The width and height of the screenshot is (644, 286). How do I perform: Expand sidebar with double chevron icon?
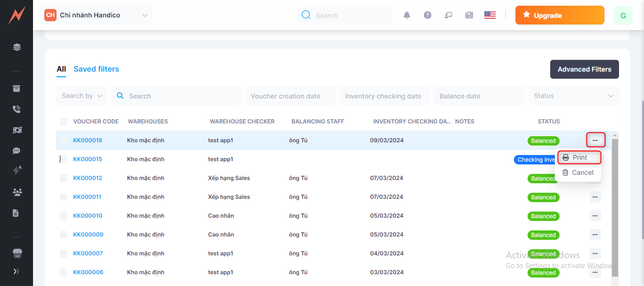pyautogui.click(x=17, y=271)
